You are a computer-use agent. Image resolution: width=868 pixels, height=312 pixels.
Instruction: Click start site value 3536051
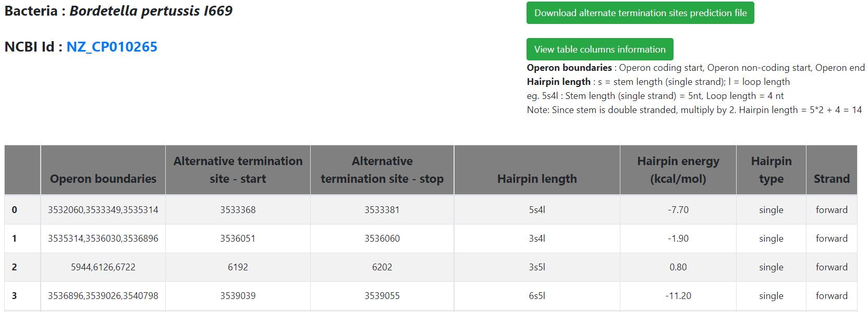238,239
